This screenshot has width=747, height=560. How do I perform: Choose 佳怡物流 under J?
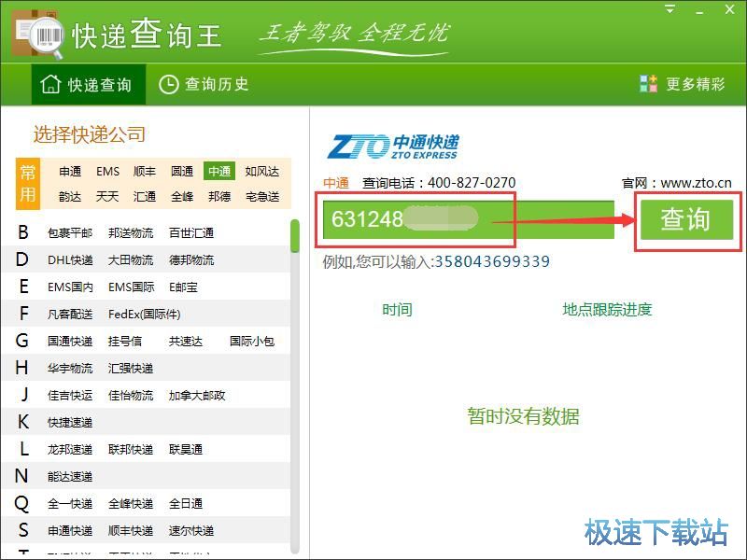(x=131, y=396)
